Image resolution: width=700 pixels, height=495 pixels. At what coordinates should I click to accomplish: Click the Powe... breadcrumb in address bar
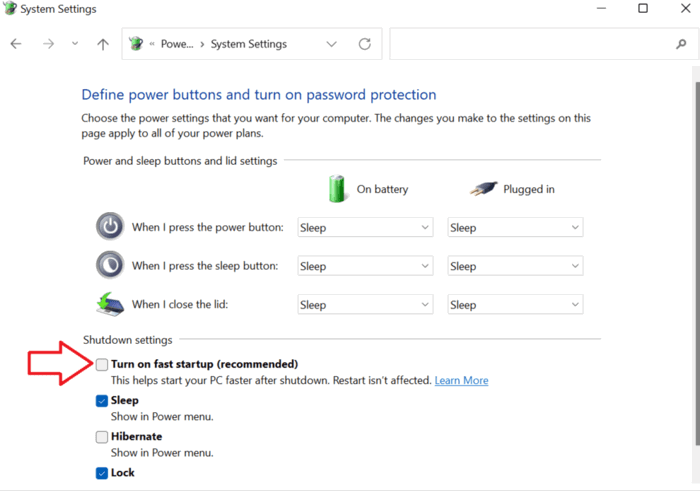click(177, 44)
